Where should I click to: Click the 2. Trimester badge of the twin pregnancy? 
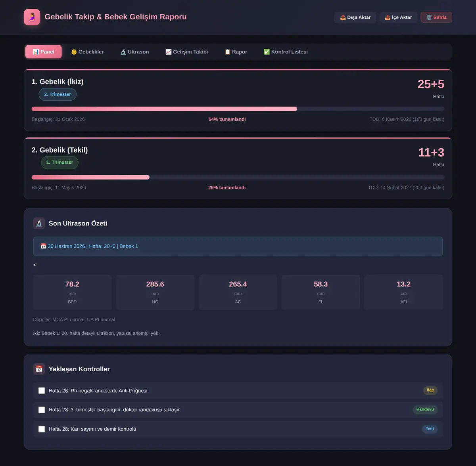pos(58,94)
